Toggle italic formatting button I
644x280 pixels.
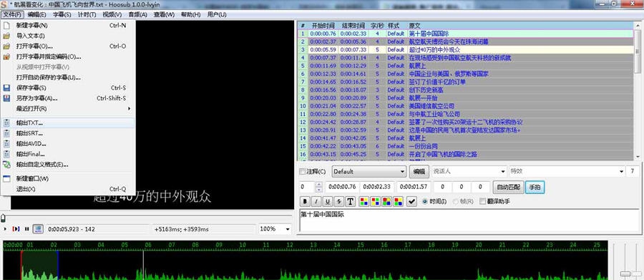click(316, 201)
